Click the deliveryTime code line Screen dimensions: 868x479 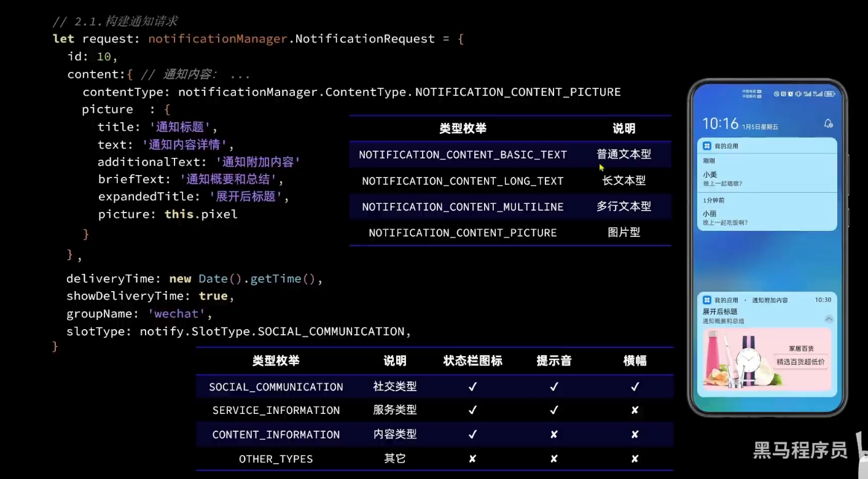click(x=195, y=279)
